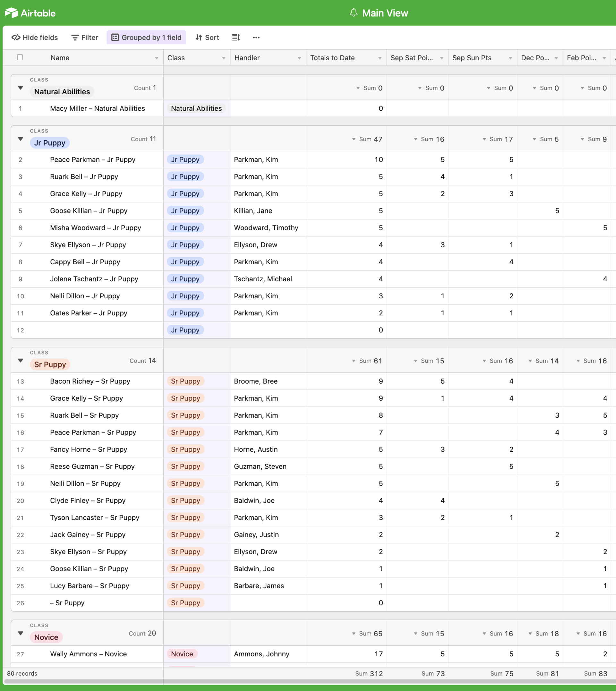Click handler cell Broome, Bree
The width and height of the screenshot is (616, 691).
256,381
